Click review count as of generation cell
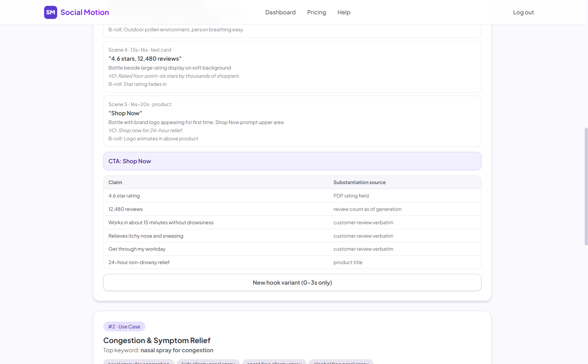The height and width of the screenshot is (364, 588). pos(367,209)
